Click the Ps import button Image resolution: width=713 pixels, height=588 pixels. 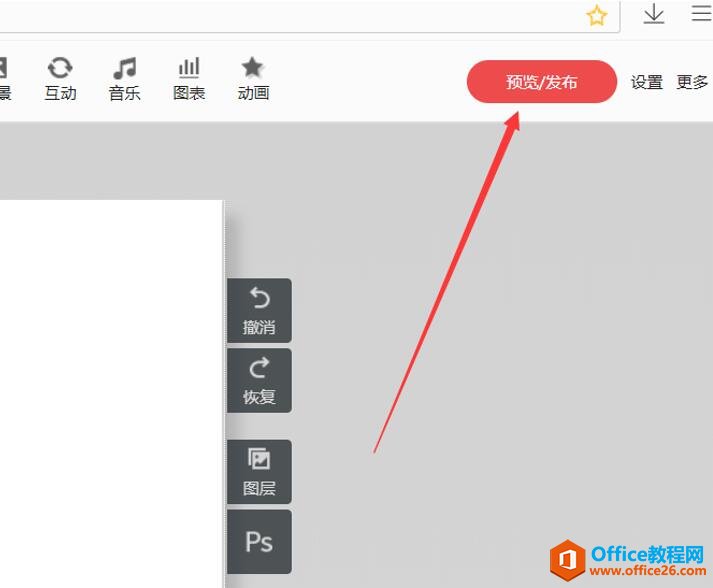[259, 542]
